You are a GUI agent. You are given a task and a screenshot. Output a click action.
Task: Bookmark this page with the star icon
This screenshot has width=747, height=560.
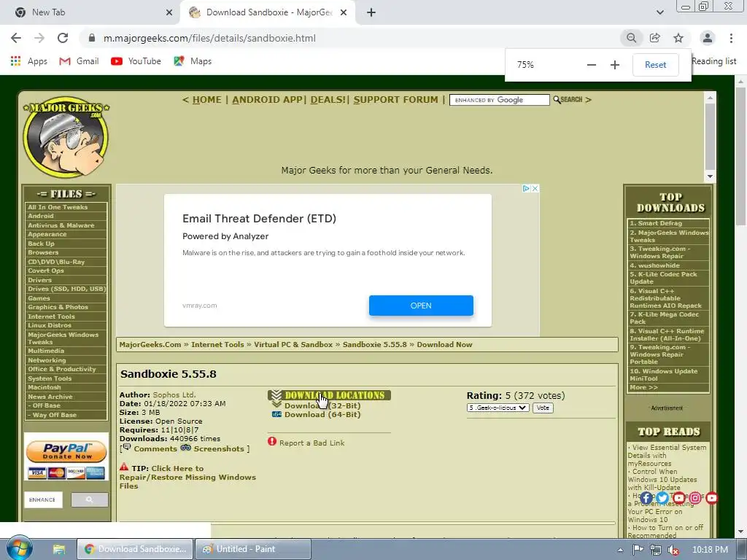[678, 38]
